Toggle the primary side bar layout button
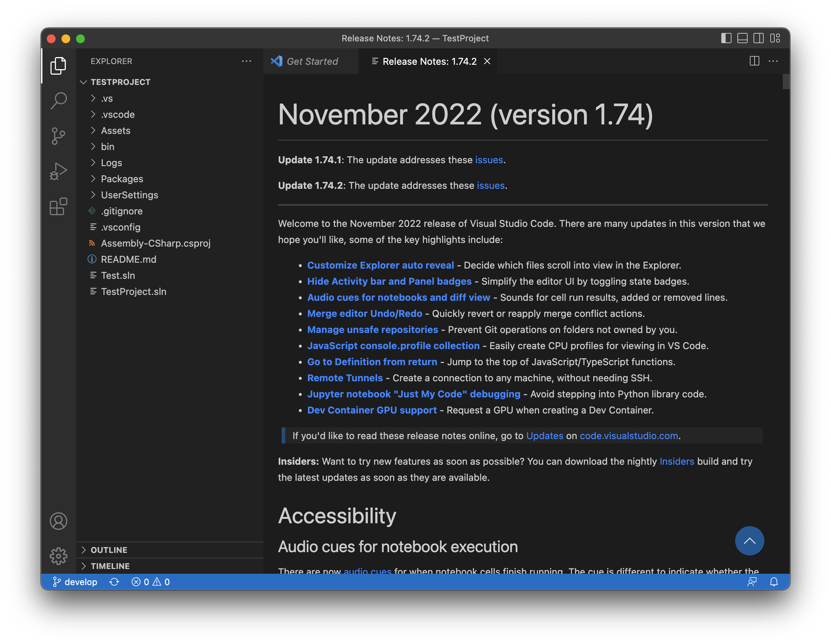This screenshot has height=644, width=831. [726, 38]
